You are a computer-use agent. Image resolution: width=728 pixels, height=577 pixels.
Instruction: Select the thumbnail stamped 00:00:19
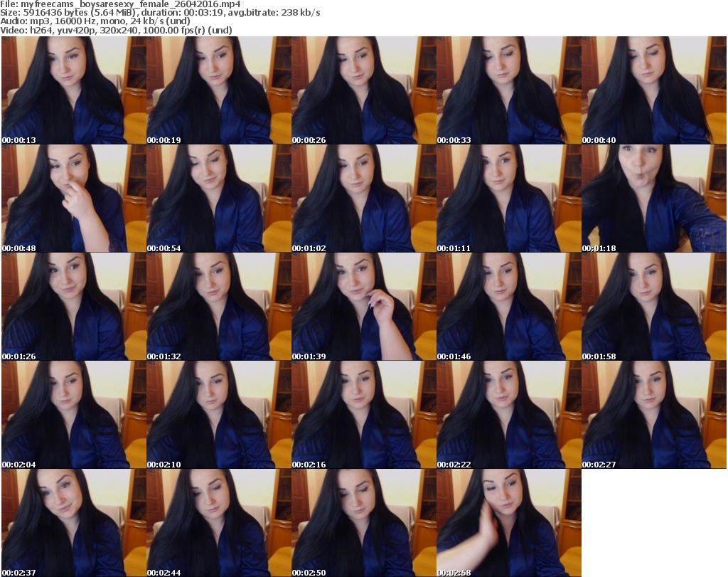(x=219, y=90)
